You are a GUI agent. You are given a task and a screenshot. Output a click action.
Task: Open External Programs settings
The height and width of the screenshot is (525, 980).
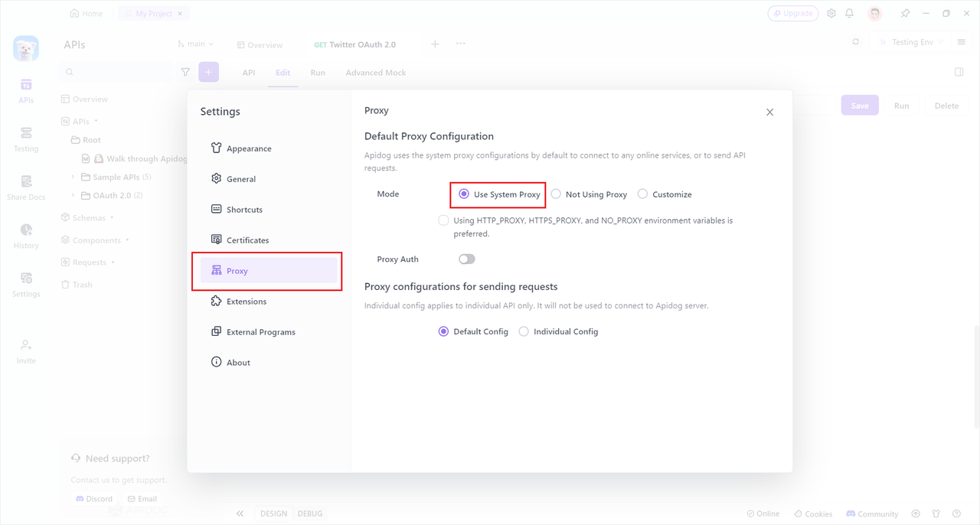coord(269,332)
